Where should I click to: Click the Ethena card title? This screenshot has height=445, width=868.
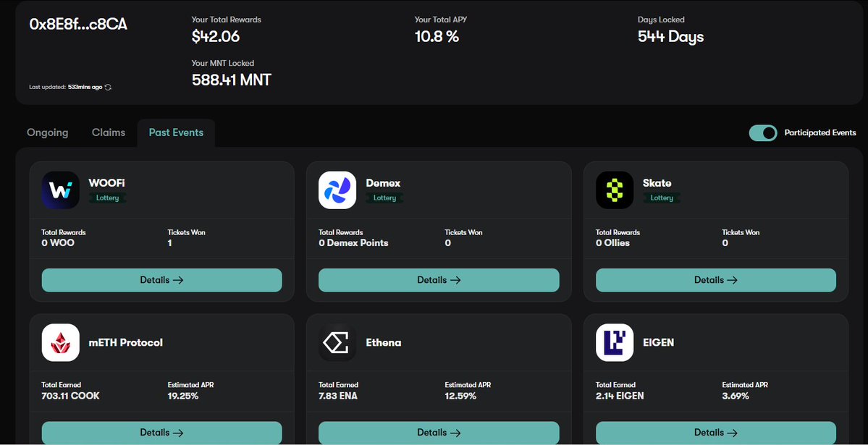pyautogui.click(x=384, y=342)
